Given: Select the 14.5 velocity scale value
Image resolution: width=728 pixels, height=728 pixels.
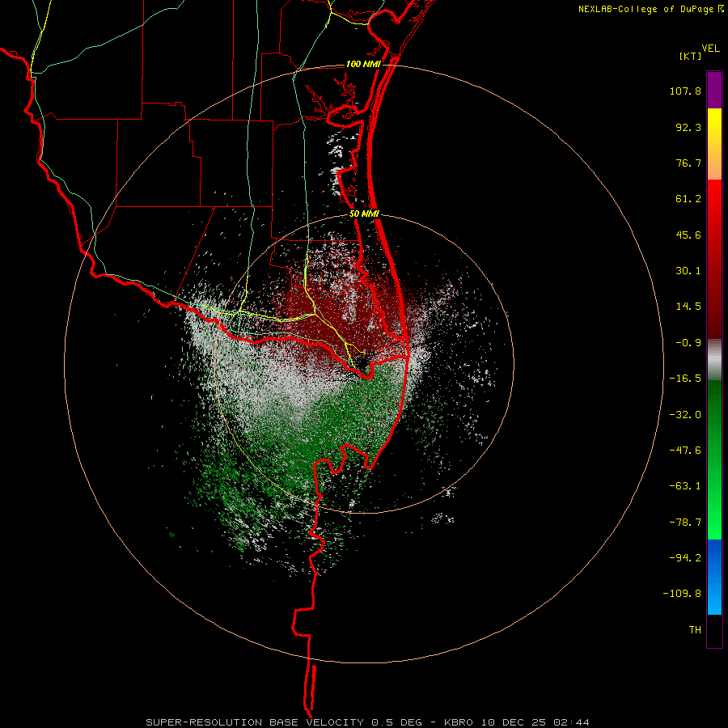Looking at the screenshot, I should [x=688, y=307].
